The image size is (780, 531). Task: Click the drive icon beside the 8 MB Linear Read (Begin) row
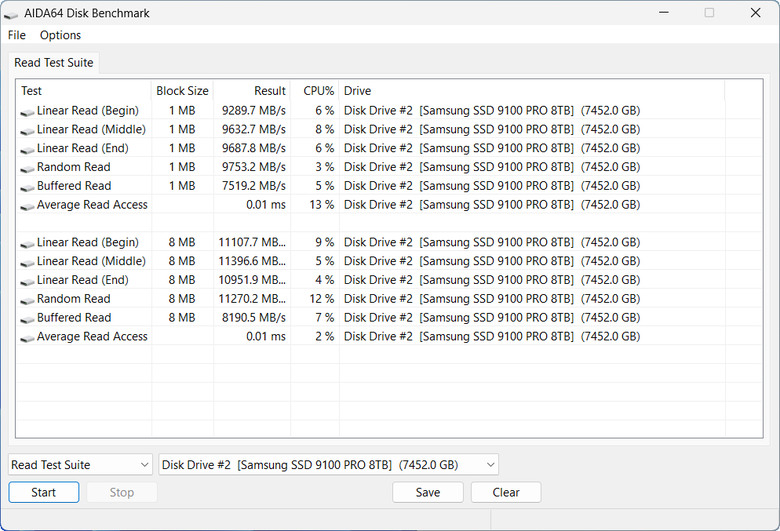coord(27,244)
